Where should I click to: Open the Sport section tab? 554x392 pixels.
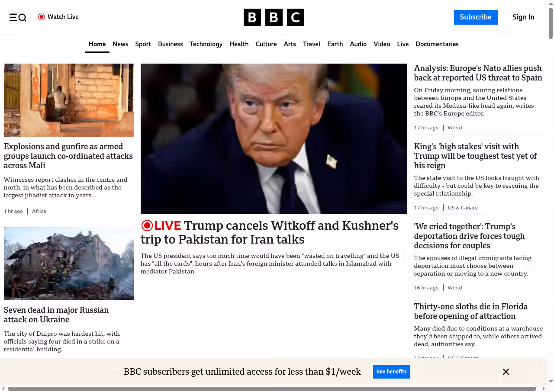(143, 44)
